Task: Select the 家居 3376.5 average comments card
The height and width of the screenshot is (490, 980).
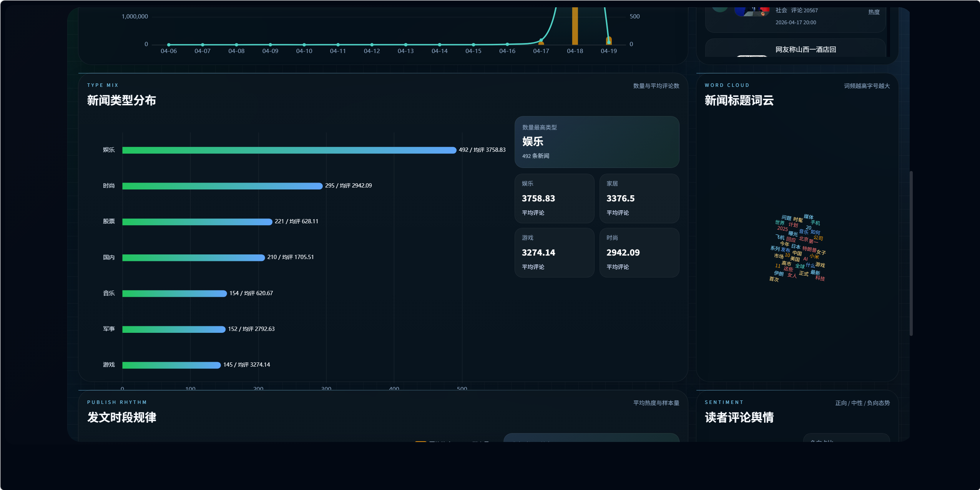Action: tap(639, 198)
